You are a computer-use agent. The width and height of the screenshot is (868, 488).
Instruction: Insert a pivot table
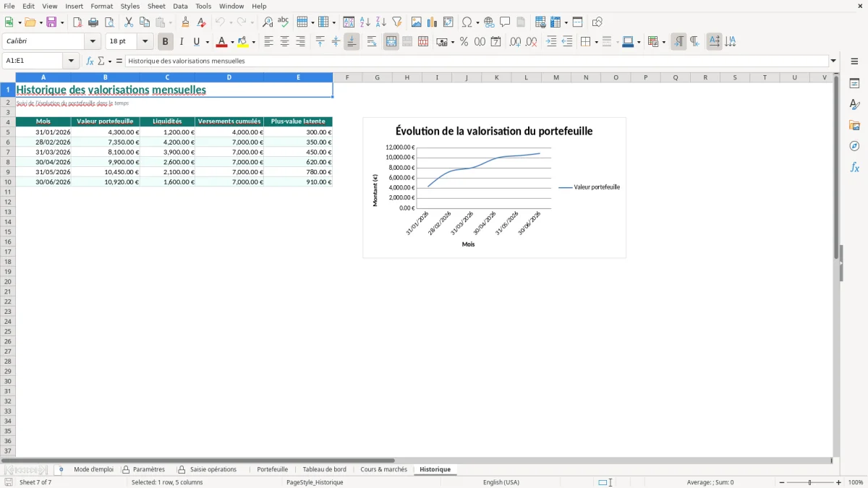(x=448, y=22)
